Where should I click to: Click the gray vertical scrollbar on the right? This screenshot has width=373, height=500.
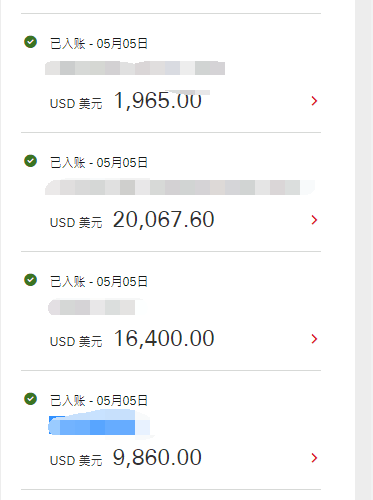tap(364, 250)
